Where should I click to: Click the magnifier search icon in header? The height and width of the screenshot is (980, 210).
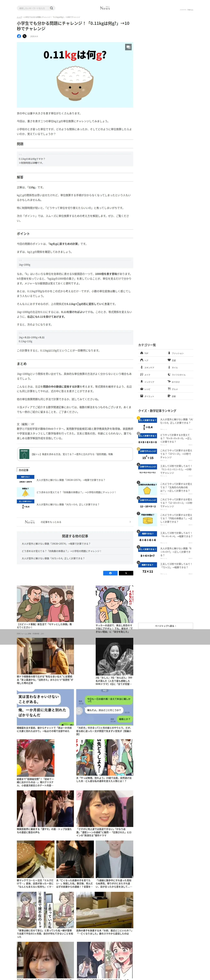tap(52, 8)
